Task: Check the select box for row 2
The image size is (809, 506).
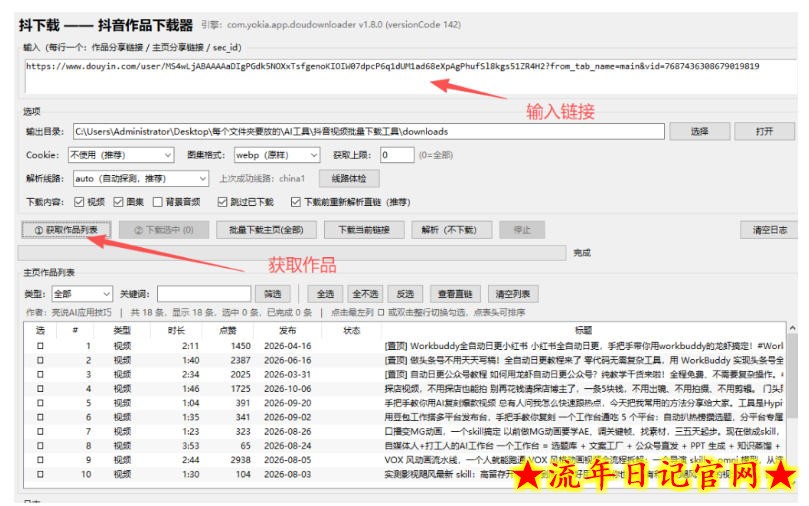Action: pyautogui.click(x=40, y=360)
